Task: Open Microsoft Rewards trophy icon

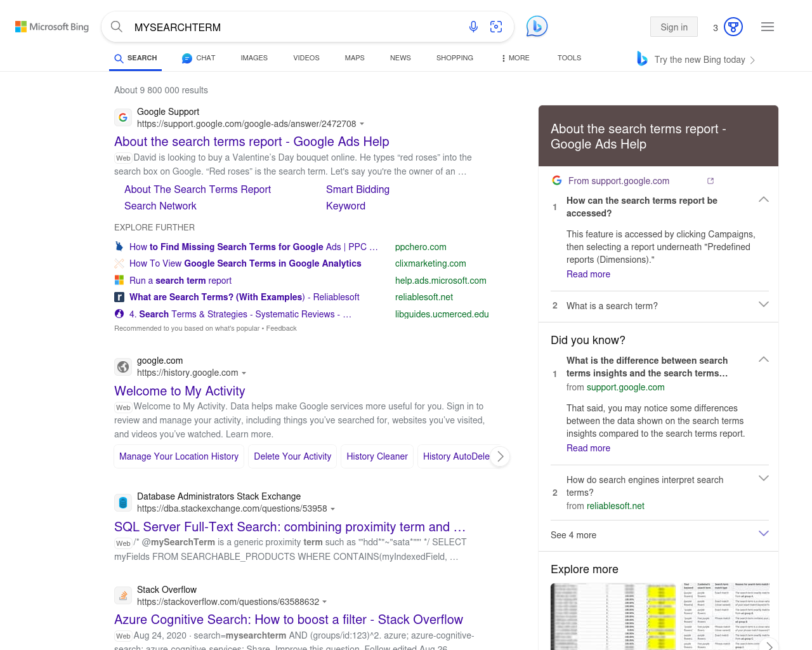Action: click(733, 27)
